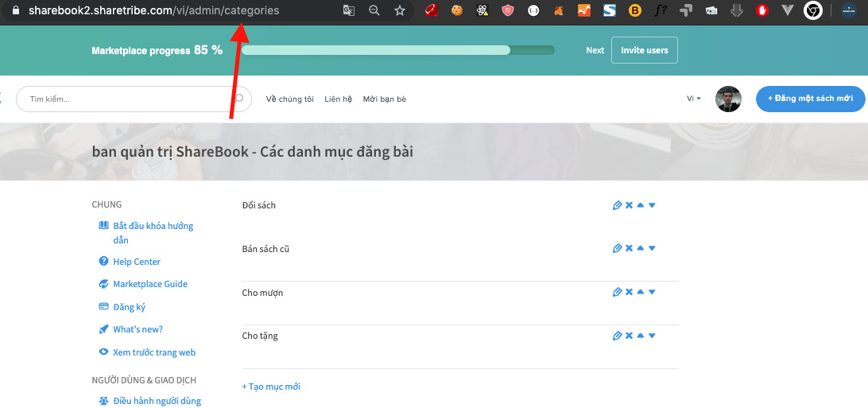Delete the Cho mượn category
Viewport: 868px width, 408px height.
point(629,292)
